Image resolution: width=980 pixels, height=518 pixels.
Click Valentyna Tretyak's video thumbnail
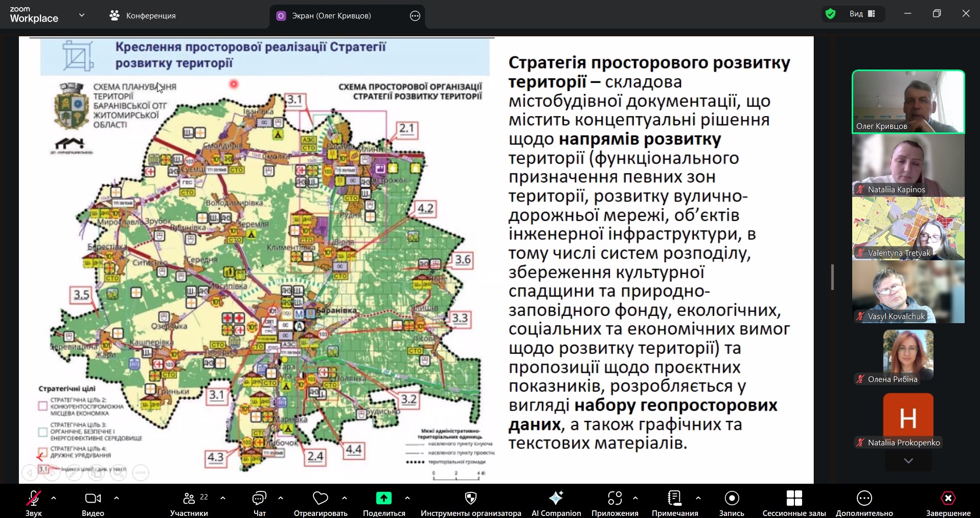pos(908,229)
